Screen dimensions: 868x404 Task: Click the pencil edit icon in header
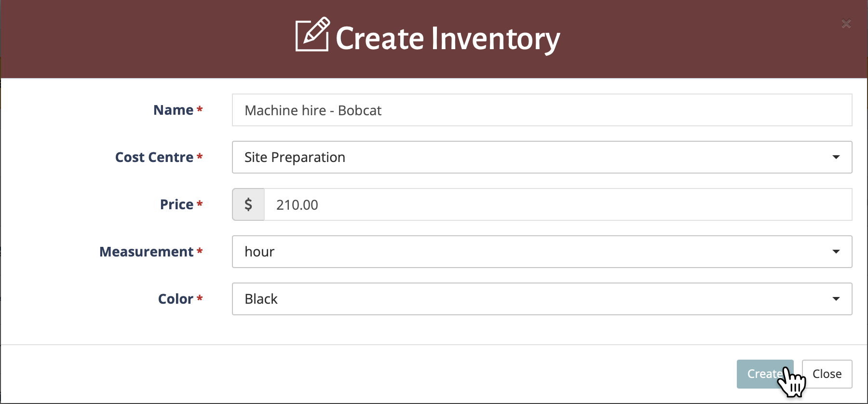coord(312,34)
